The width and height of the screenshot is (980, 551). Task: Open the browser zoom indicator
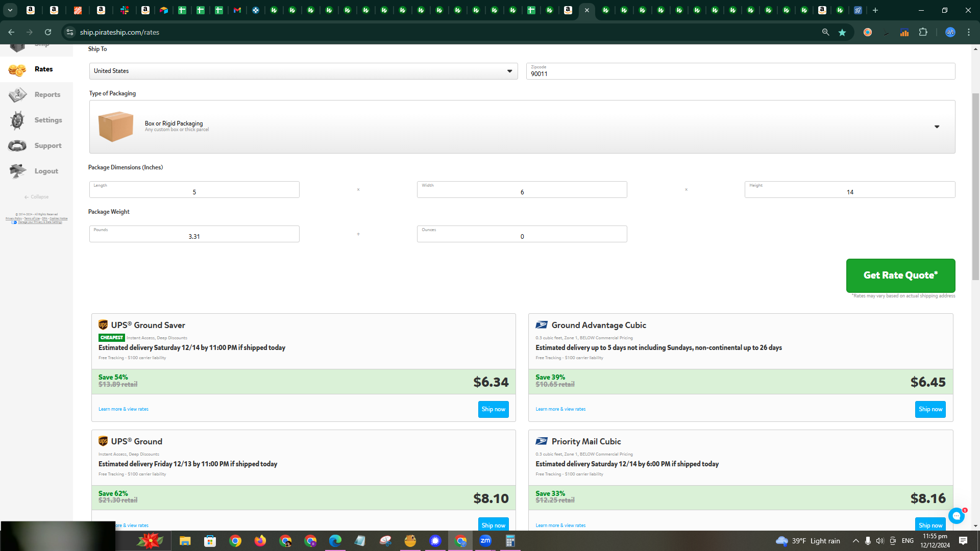click(x=825, y=32)
